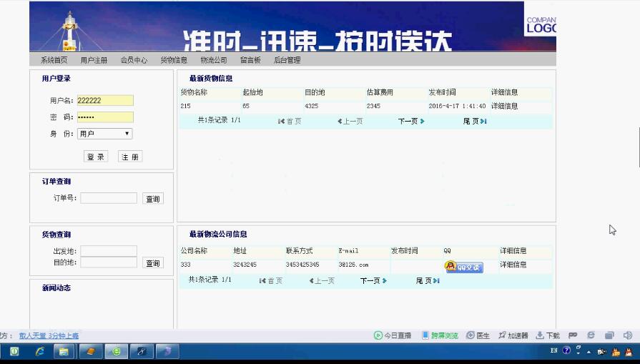Open 跨屏浏览 in the status bar
This screenshot has height=364, width=640.
440,335
